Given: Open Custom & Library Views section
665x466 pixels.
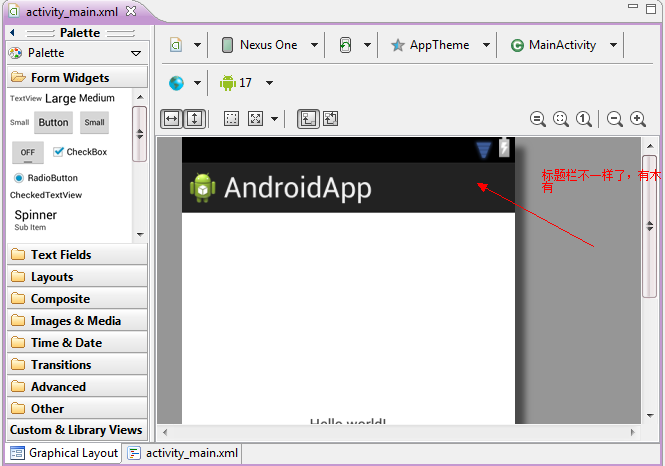Looking at the screenshot, I should (78, 430).
